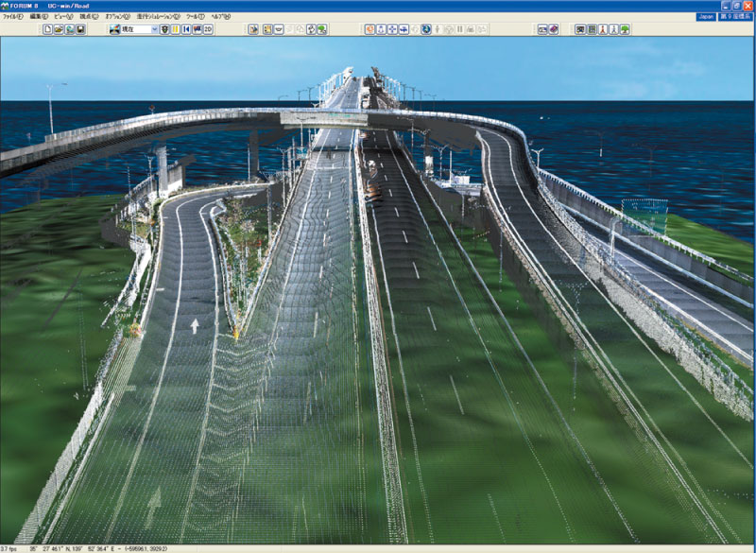
Task: Click the New blank document icon
Action: point(47,29)
